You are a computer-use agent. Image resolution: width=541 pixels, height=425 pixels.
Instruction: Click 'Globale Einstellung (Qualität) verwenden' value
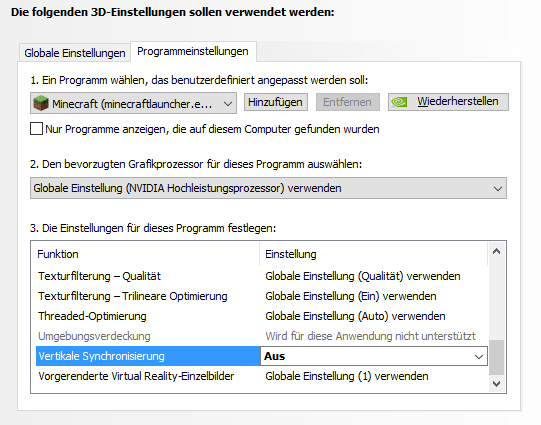363,276
